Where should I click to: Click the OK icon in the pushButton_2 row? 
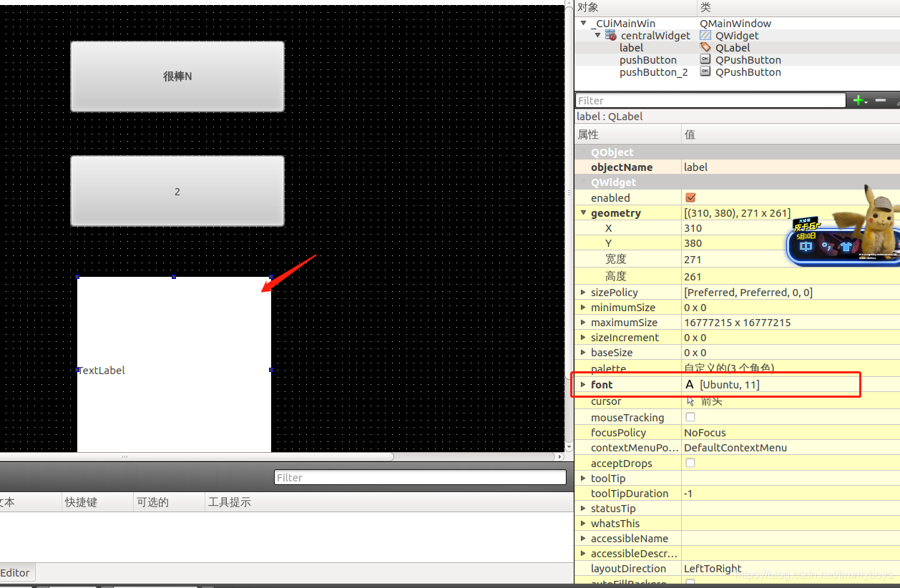click(705, 72)
